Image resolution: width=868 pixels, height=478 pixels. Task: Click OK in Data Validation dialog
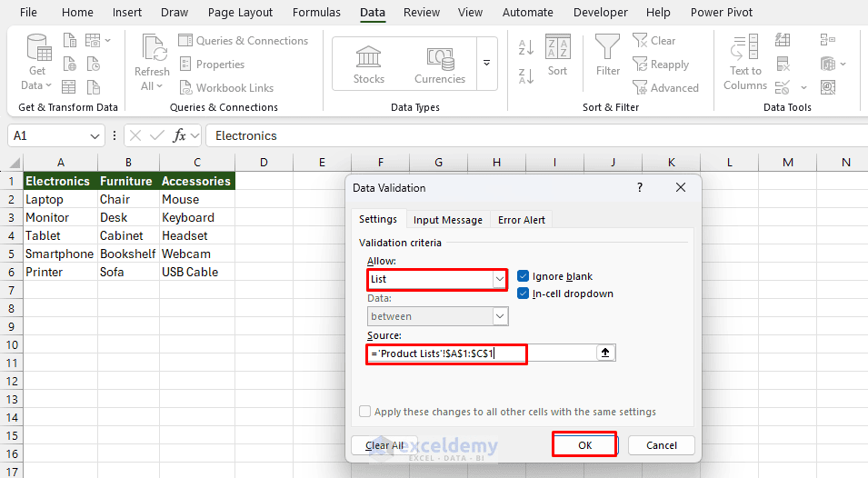pyautogui.click(x=585, y=444)
